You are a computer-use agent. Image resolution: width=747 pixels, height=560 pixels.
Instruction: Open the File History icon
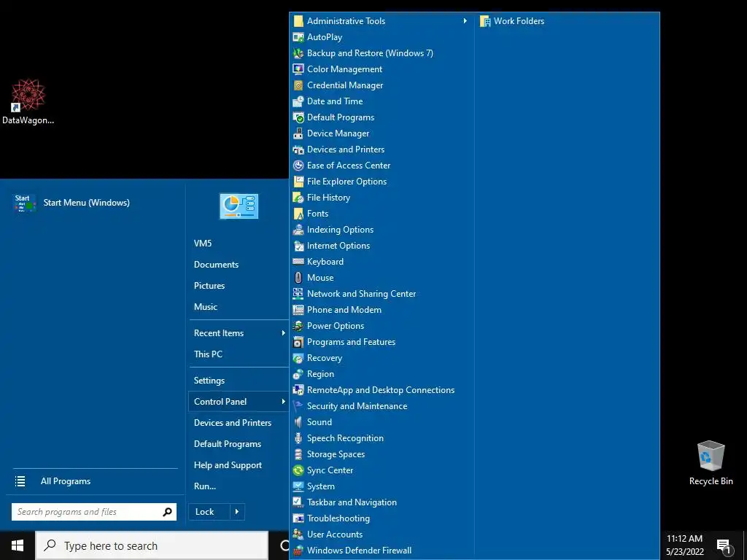pos(298,198)
